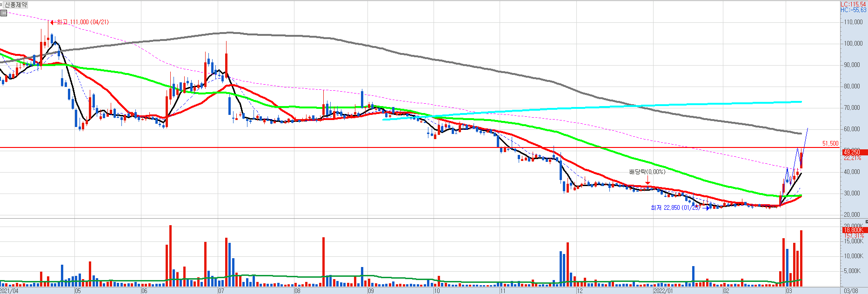Select the 49,250 current price tag
The height and width of the screenshot is (294, 868).
point(854,152)
